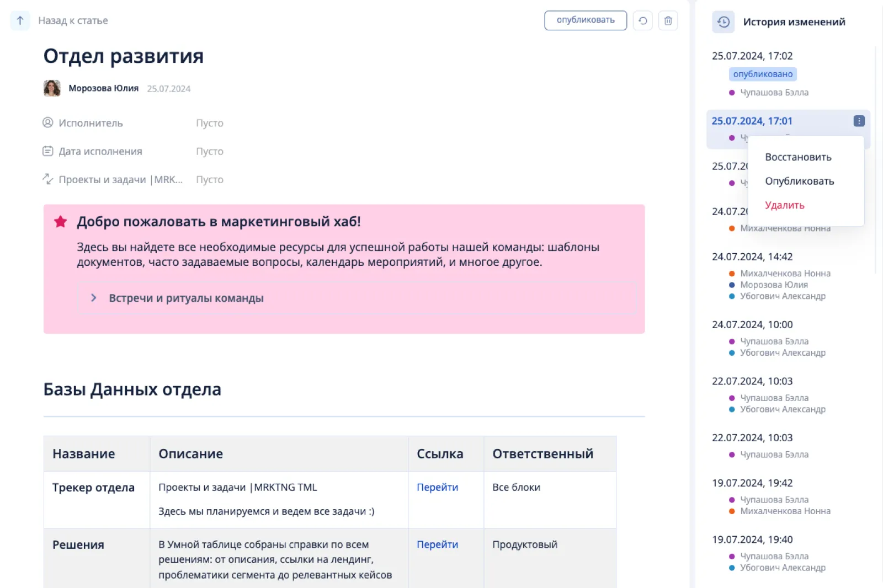The width and height of the screenshot is (883, 588).
Task: Open Перейти link in Решения row
Action: click(x=437, y=544)
